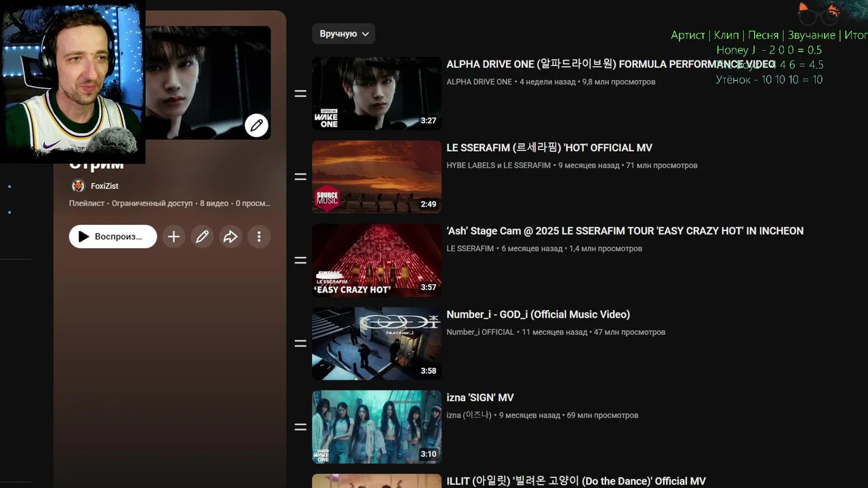
Task: Open 'Ash' Stage Cam video title
Action: 625,231
